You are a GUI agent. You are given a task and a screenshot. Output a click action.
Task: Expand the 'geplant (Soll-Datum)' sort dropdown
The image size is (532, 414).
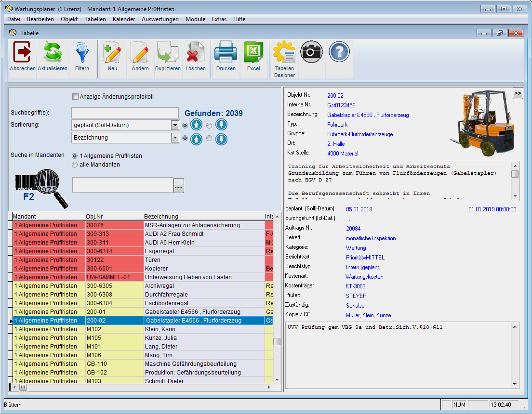coord(175,125)
